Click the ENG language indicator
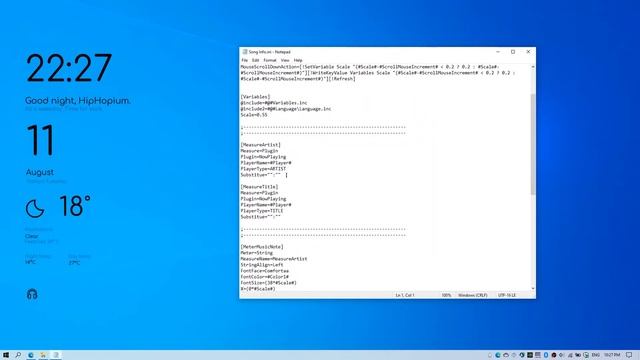Screen dimensions: 640x360 [x=596, y=355]
